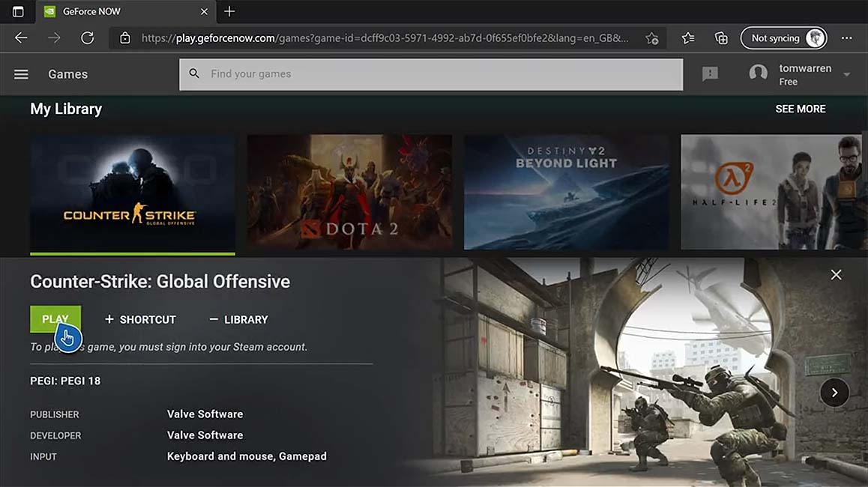Add a SHORTCUT for Counter-Strike

(x=141, y=320)
